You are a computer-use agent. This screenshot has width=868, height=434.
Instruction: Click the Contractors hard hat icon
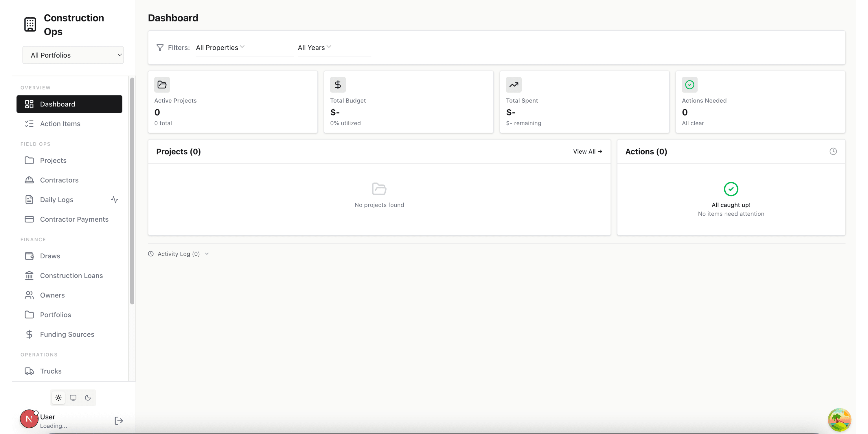[29, 180]
